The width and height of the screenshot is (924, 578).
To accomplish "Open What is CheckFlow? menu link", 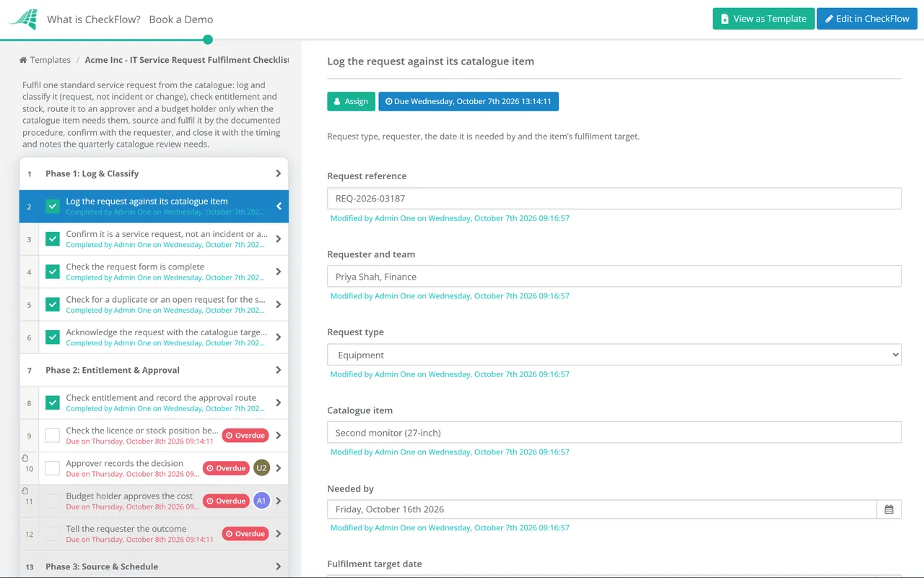I will [x=94, y=20].
